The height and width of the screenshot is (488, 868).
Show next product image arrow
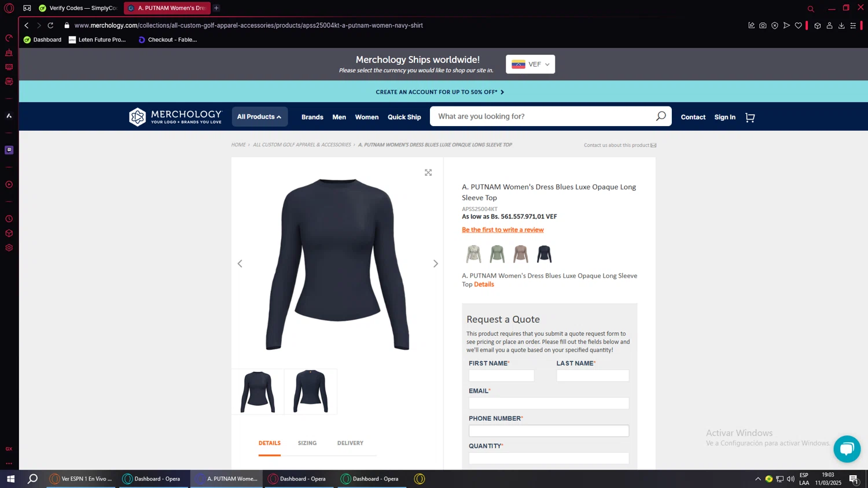(x=436, y=264)
